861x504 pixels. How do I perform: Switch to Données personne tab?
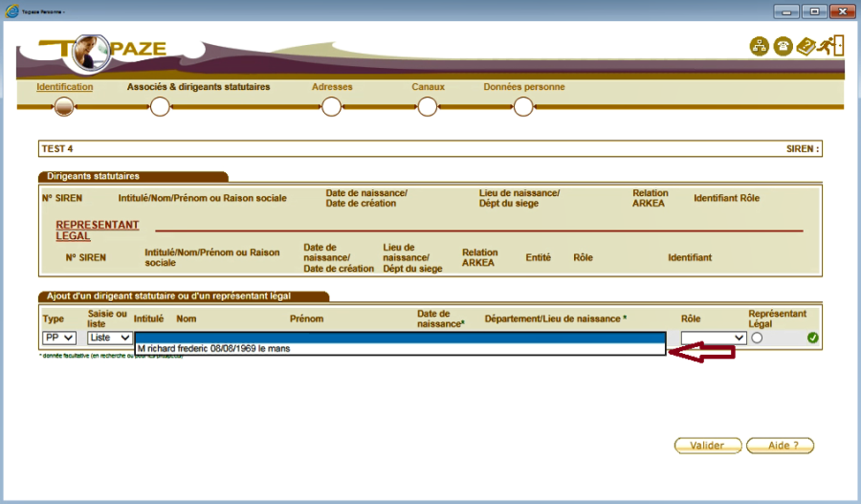pos(524,87)
